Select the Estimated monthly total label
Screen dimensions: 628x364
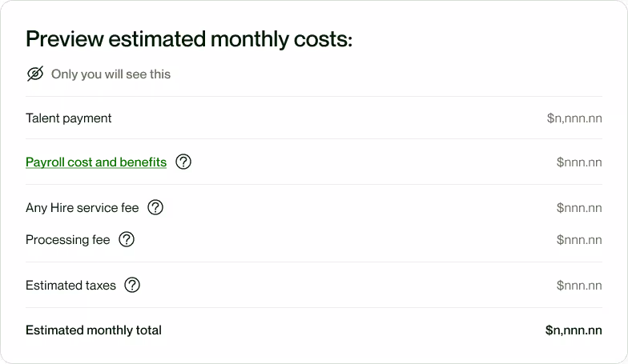pyautogui.click(x=94, y=330)
